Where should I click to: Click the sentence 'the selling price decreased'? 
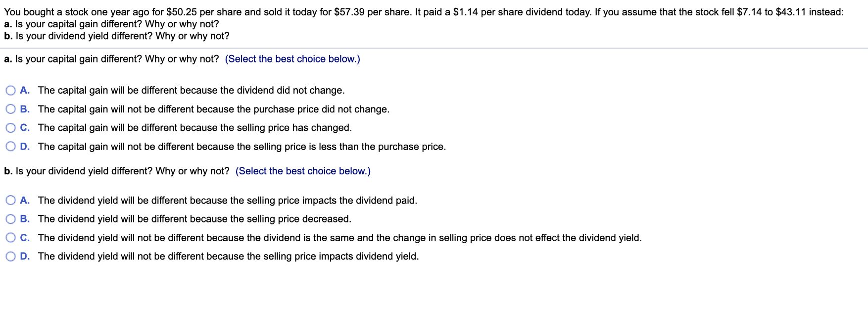coord(194,219)
